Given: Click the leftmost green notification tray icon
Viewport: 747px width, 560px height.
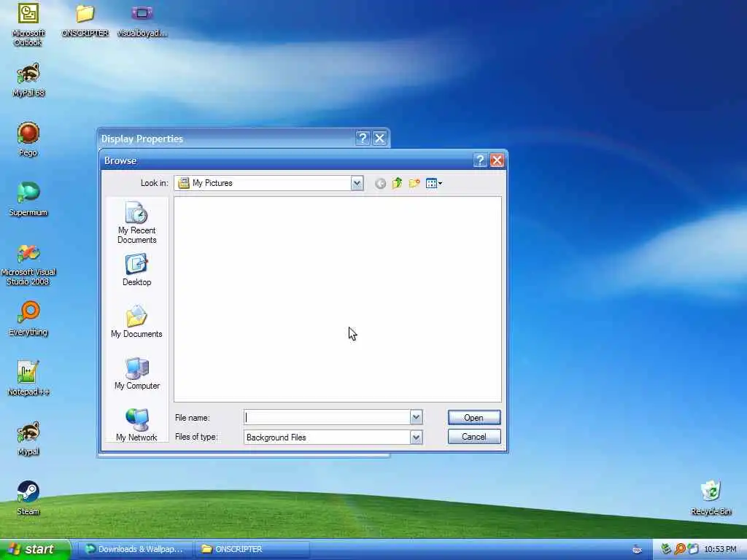Looking at the screenshot, I should (666, 549).
